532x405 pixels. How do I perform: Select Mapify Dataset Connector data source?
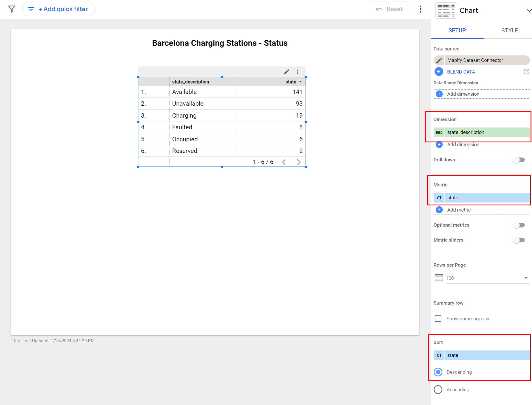pyautogui.click(x=482, y=60)
